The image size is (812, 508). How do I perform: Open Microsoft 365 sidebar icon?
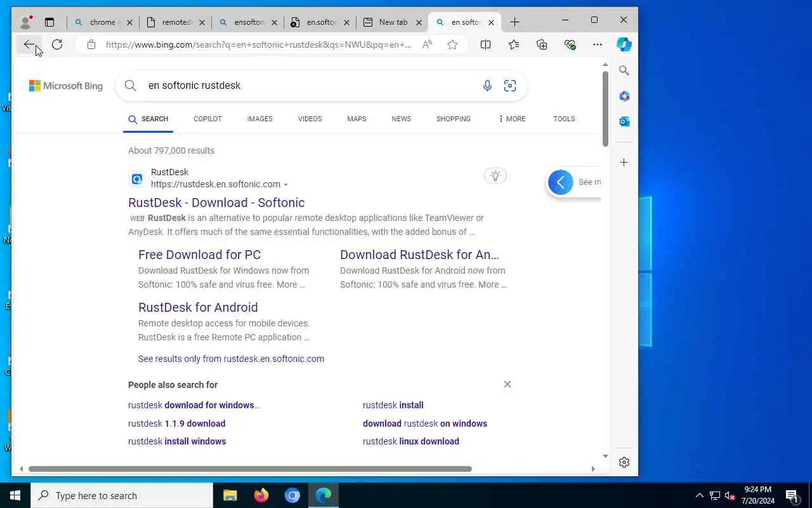pyautogui.click(x=624, y=96)
